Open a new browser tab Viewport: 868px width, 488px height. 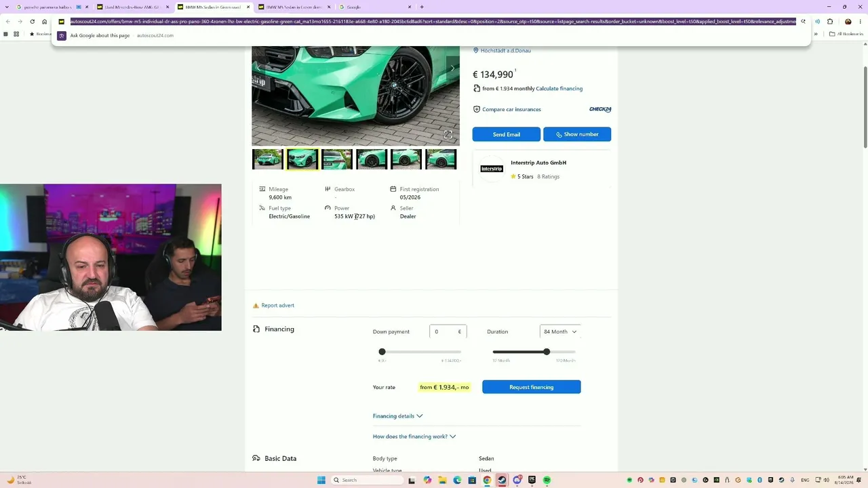pos(422,7)
